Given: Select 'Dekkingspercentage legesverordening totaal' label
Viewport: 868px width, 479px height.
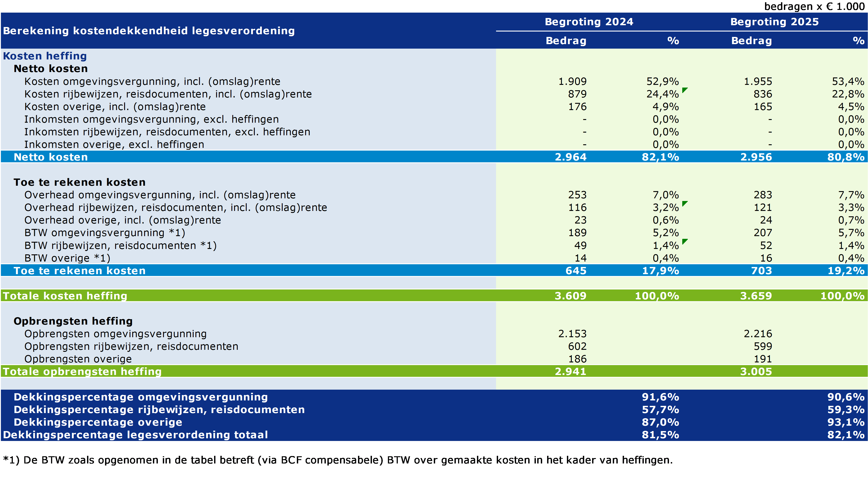Looking at the screenshot, I should (135, 435).
